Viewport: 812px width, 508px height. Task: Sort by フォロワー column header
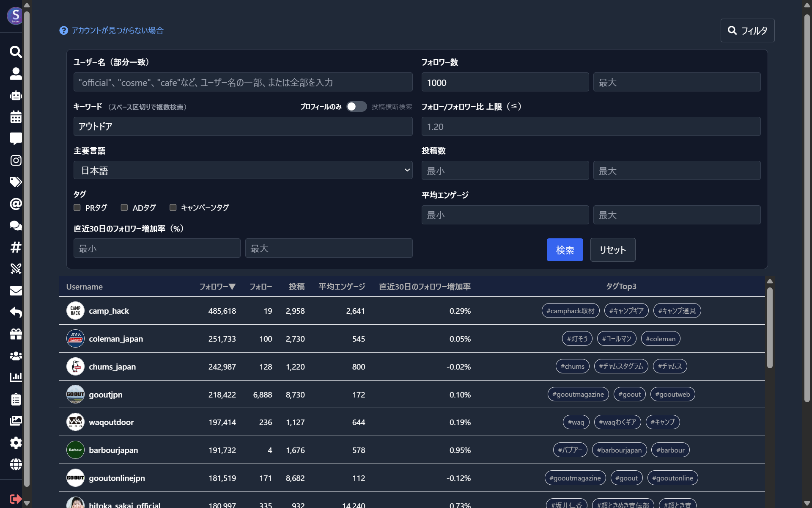pos(217,287)
